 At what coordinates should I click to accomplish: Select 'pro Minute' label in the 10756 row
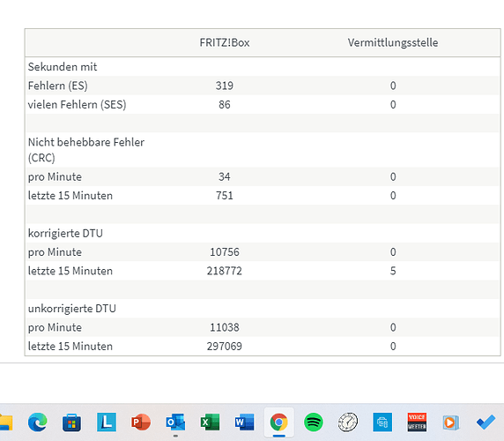tap(55, 252)
